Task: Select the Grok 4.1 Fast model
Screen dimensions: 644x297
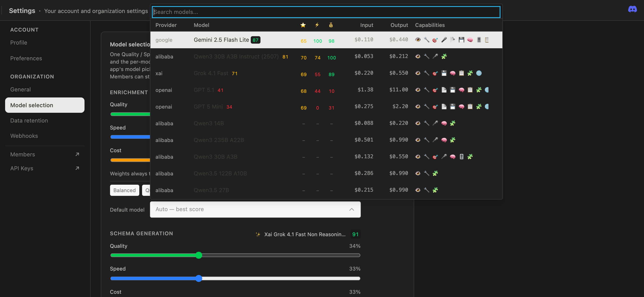Action: click(x=326, y=73)
